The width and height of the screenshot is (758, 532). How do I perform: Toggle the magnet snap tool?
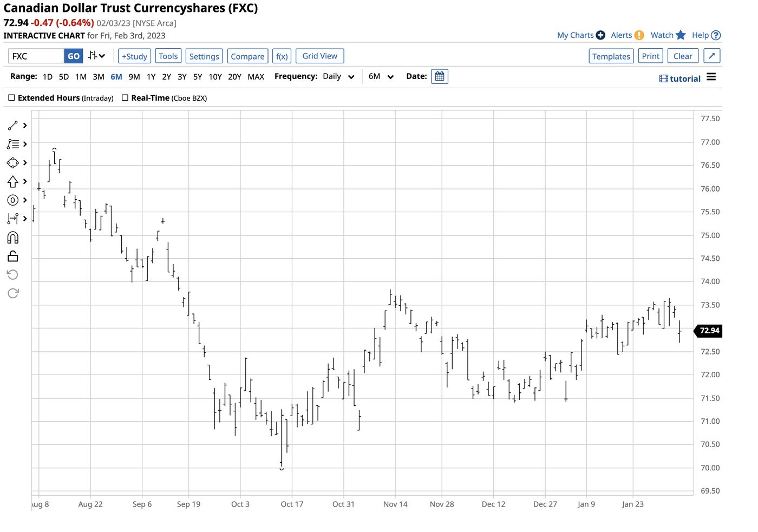[x=13, y=238]
